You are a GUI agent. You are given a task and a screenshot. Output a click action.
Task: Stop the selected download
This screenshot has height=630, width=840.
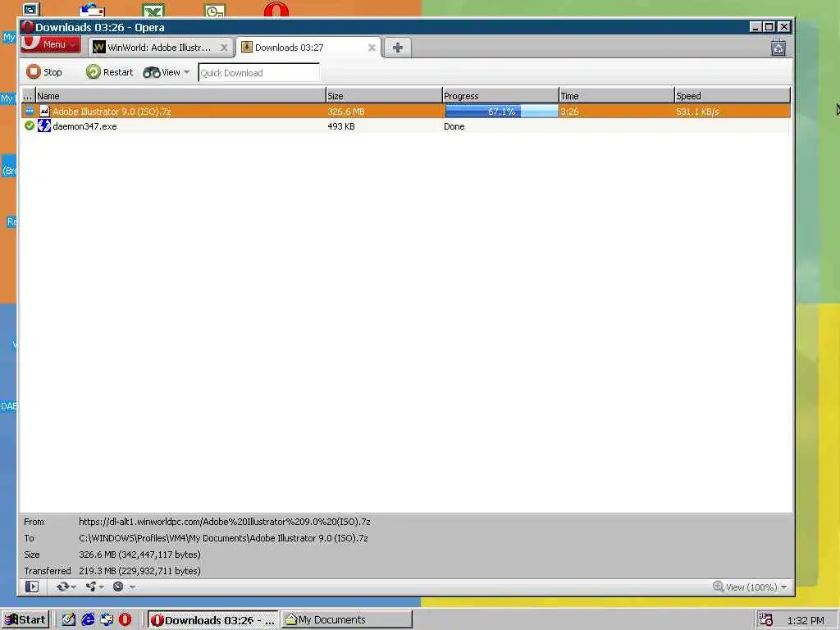coord(44,72)
